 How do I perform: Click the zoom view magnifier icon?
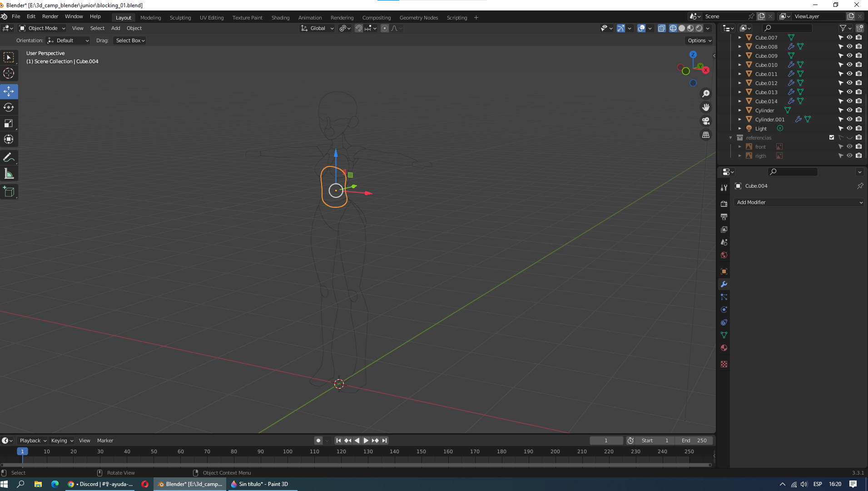706,94
